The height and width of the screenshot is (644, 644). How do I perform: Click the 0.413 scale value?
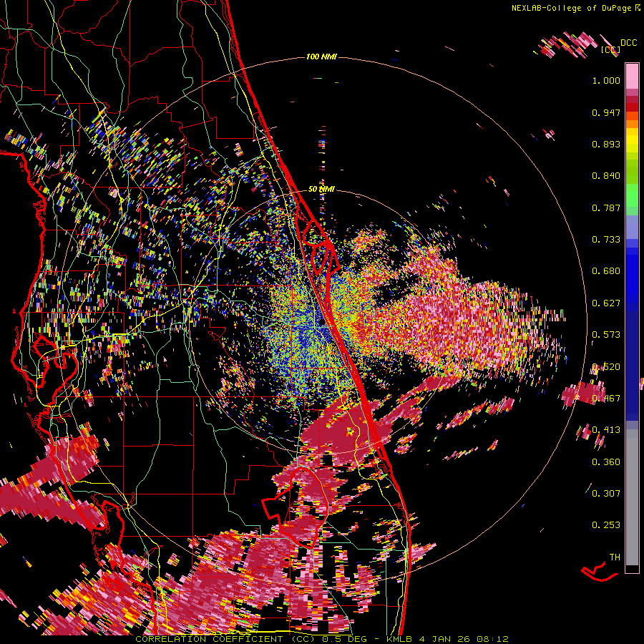606,430
